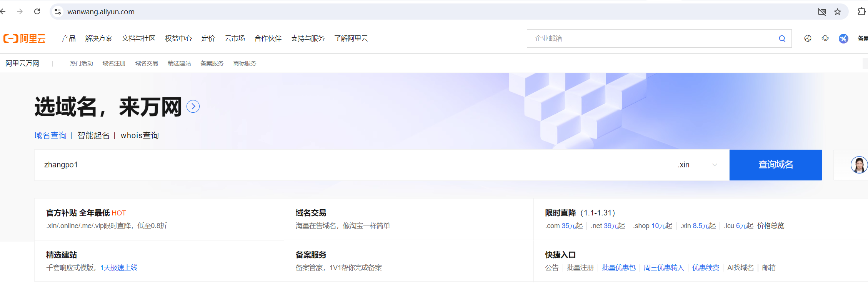Select the 商标服务 sub nav tab
The height and width of the screenshot is (302, 868).
[245, 63]
